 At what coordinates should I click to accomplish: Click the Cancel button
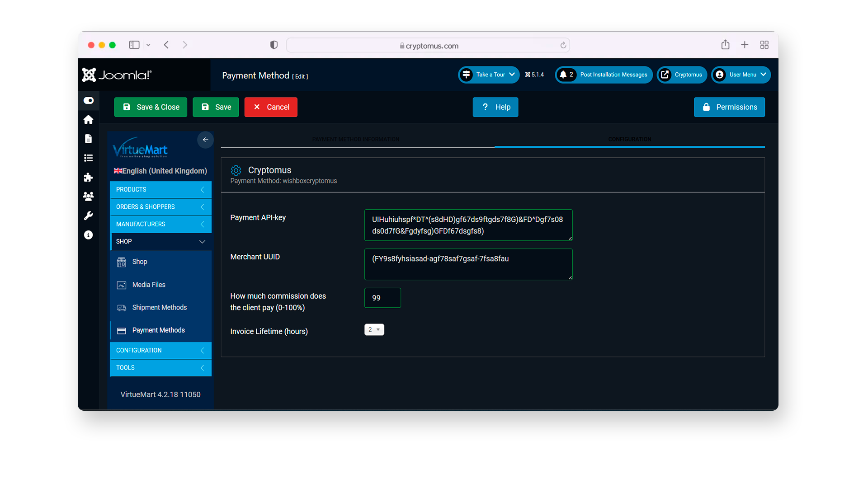coord(271,107)
